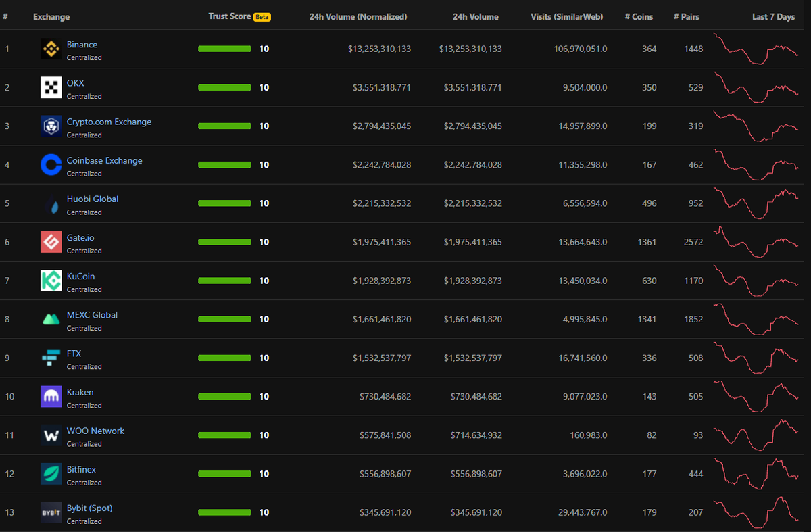Click Binance's visits value 106,970,051.0
811x532 pixels.
click(580, 49)
